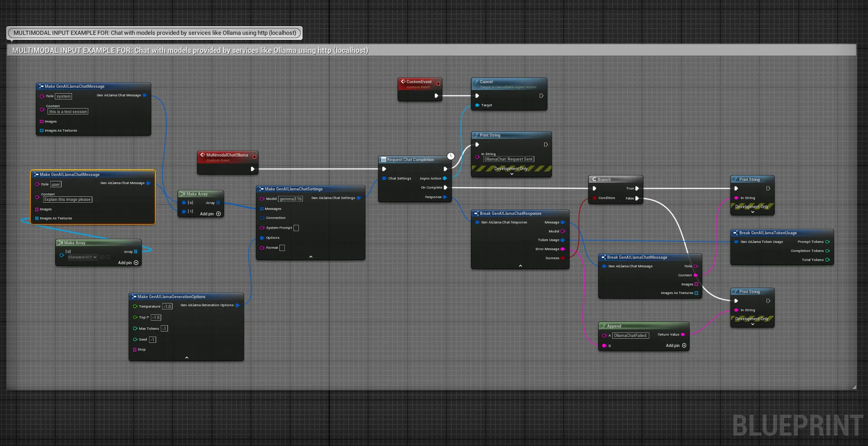Screen dimensions: 868x446
Task: Click On Complete exec output pin
Action: (x=446, y=188)
